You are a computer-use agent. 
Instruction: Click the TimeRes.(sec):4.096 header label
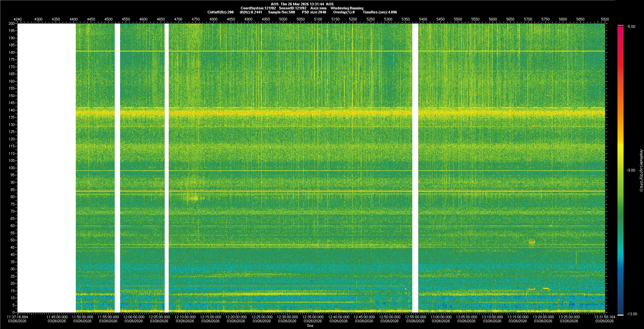click(380, 12)
